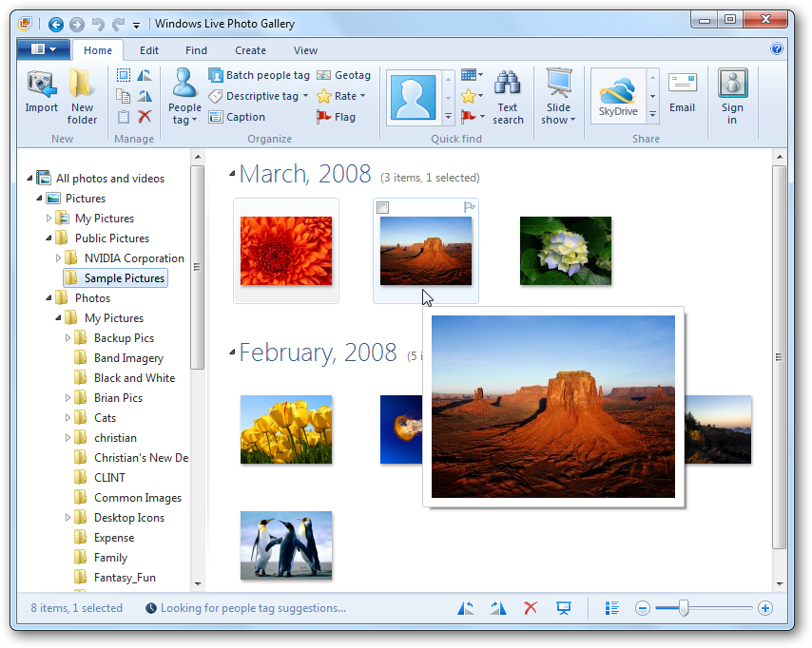Toggle details view in status bar
This screenshot has height=648, width=812.
coord(612,608)
